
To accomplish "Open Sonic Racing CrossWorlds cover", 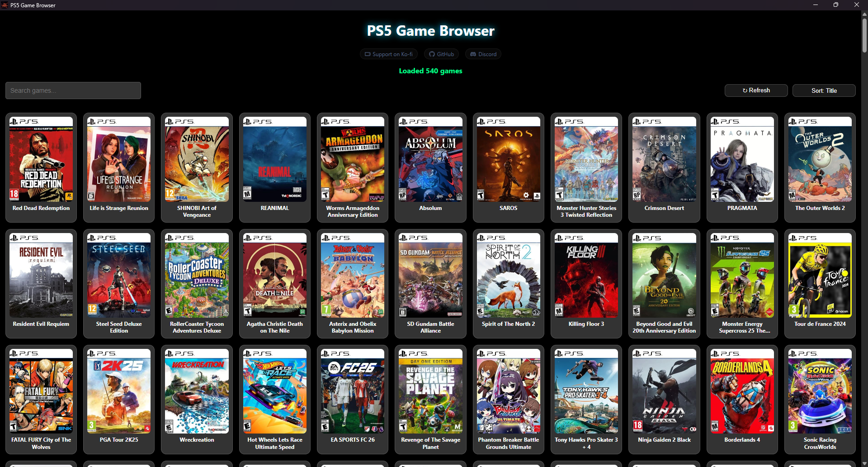I will click(x=820, y=391).
